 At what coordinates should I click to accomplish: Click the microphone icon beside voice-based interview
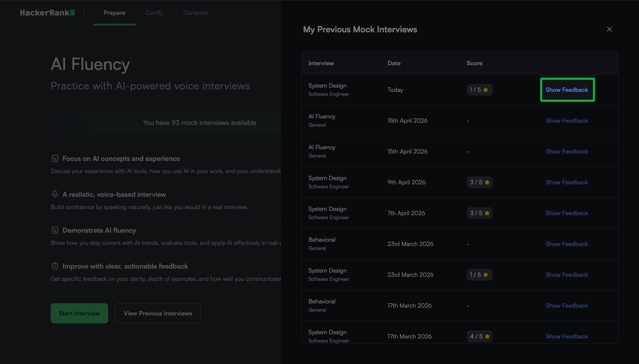[55, 194]
